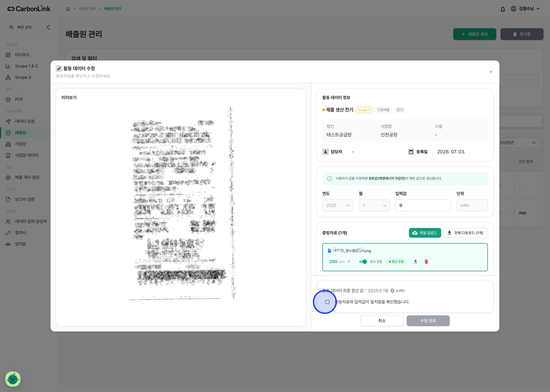The height and width of the screenshot is (392, 550).
Task: Go to home breadcrumb icon
Action: pyautogui.click(x=68, y=9)
